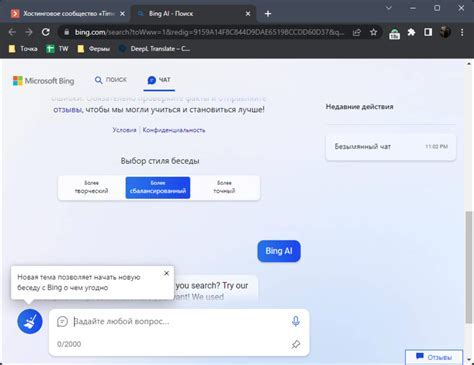Click in the ask-anything question input field
Viewport: 474px width, 365px height.
(179, 321)
